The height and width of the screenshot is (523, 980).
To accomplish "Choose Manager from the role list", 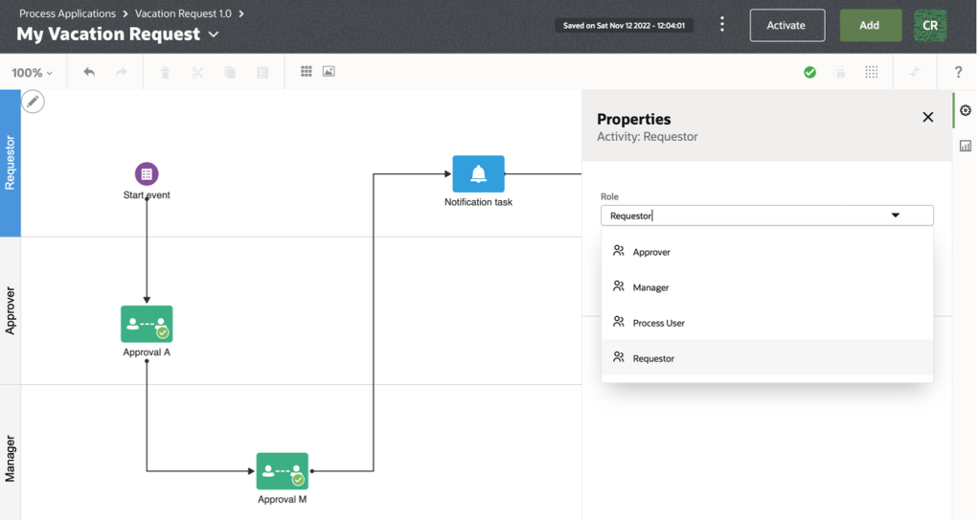I will pos(650,287).
